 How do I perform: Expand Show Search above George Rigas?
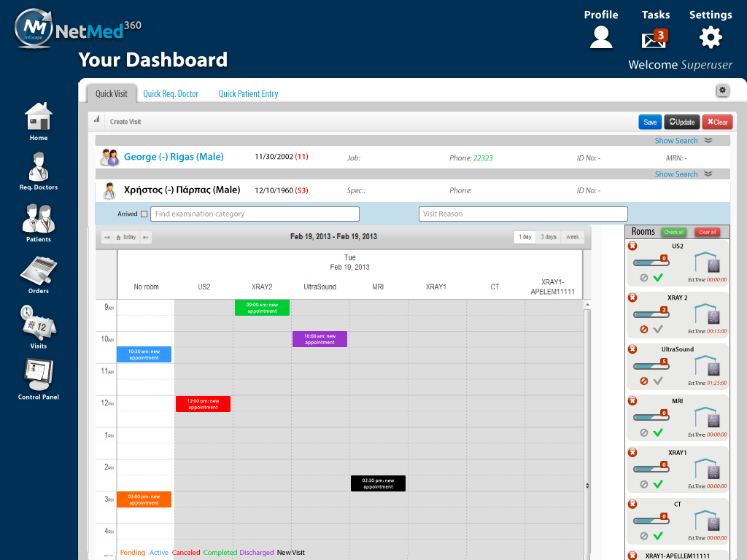(x=683, y=141)
